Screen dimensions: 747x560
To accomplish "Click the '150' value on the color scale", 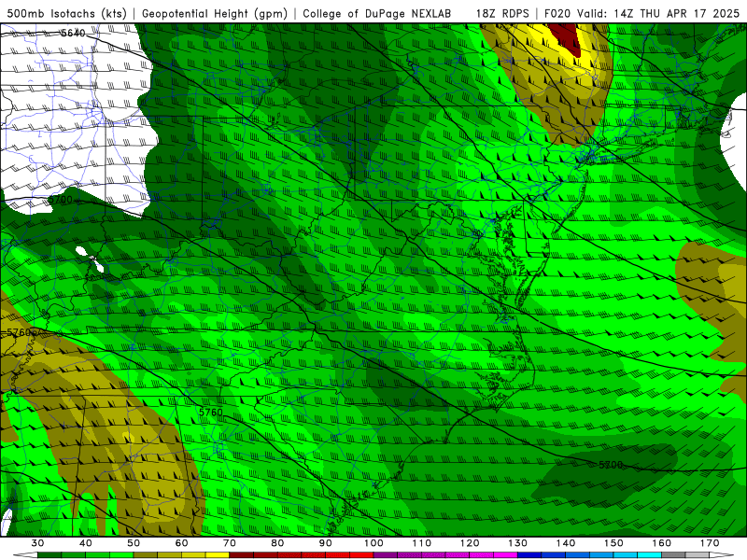I will (x=613, y=543).
